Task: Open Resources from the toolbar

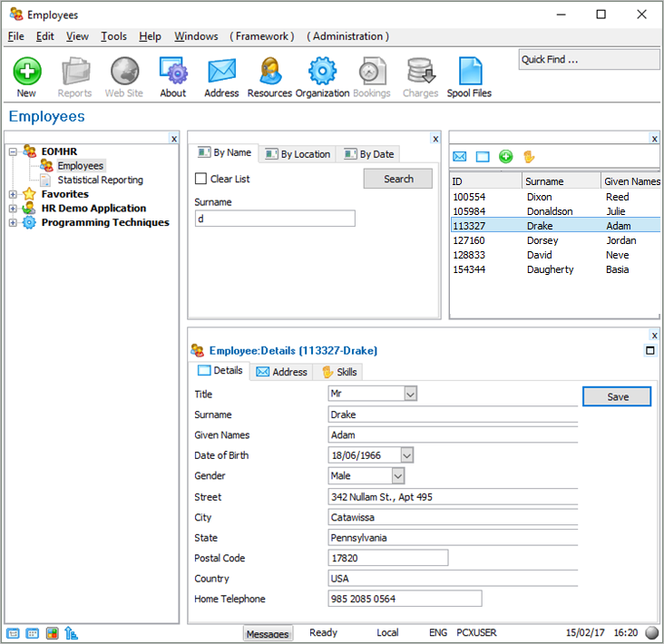Action: [x=269, y=72]
